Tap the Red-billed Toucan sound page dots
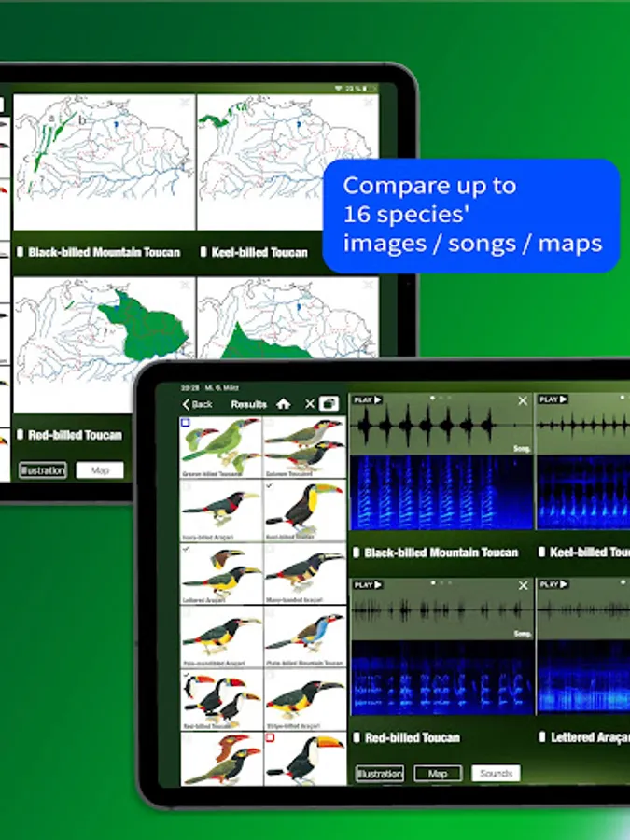Screen dimensions: 630x840 [441, 582]
